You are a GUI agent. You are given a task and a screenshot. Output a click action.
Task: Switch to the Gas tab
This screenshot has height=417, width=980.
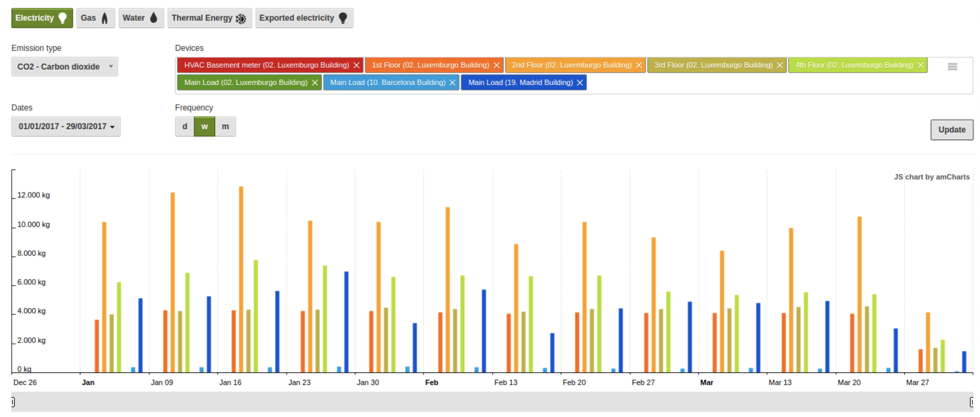tap(95, 18)
